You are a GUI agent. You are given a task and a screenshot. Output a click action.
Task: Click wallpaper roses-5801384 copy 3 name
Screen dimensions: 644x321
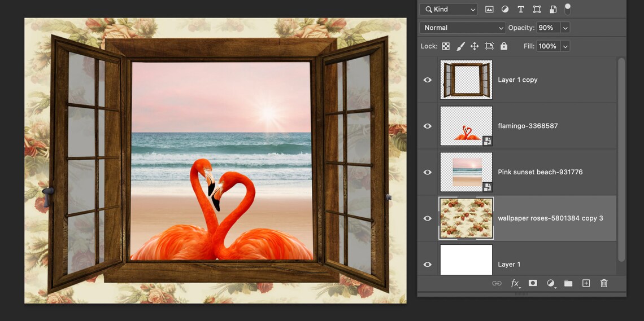tap(550, 218)
